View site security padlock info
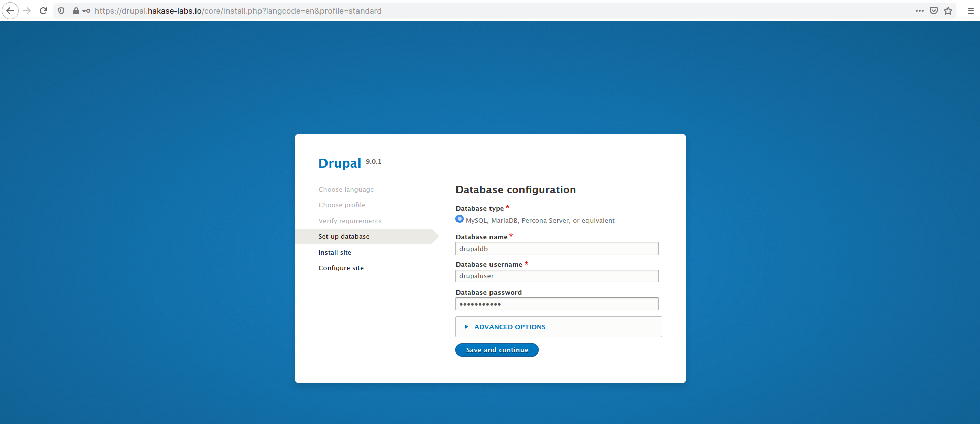980x424 pixels. pos(76,11)
